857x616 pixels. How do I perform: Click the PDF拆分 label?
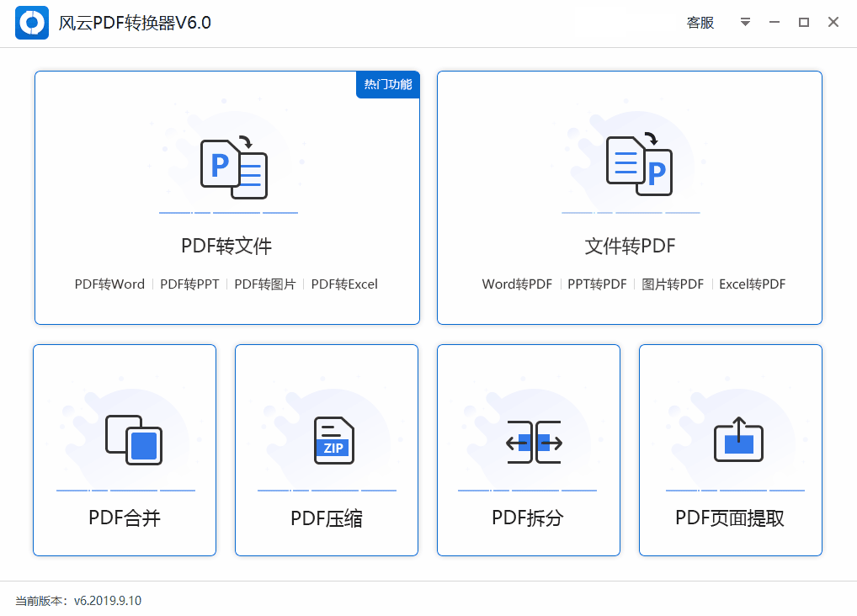click(x=528, y=518)
